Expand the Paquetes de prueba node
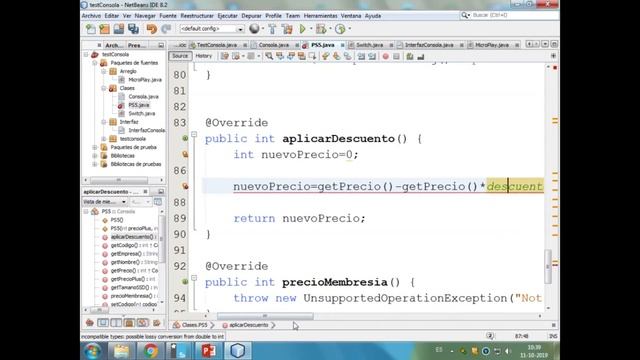 [95, 147]
